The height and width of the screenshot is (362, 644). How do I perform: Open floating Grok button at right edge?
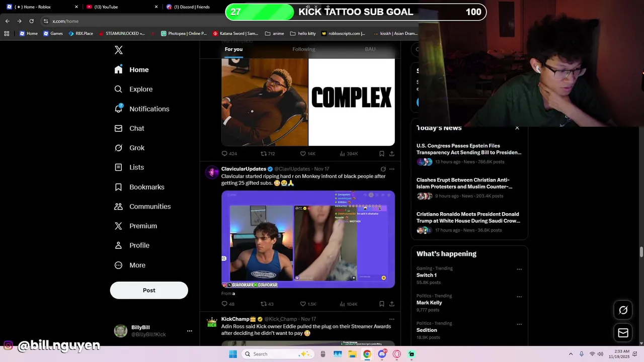623,310
